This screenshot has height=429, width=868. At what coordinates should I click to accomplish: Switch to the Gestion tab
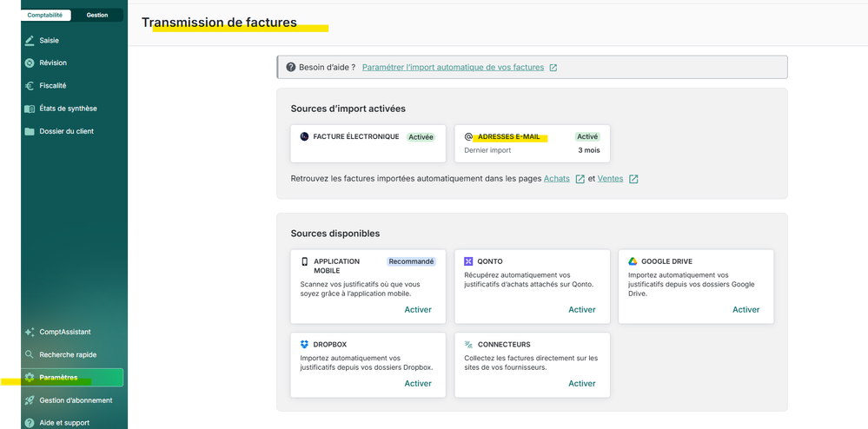point(97,15)
